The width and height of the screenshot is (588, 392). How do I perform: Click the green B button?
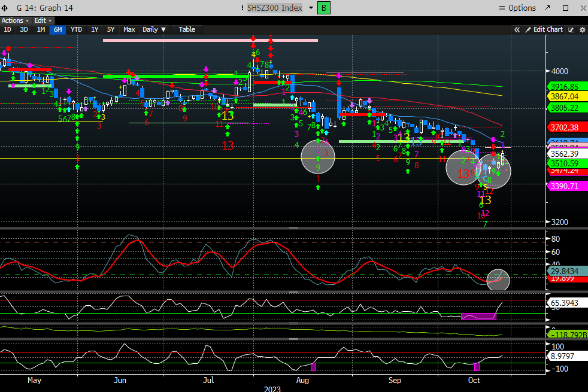click(x=324, y=8)
